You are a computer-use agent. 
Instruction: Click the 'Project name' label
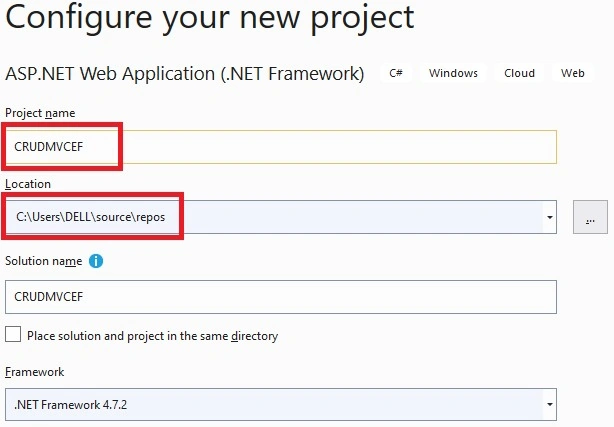[x=40, y=113]
